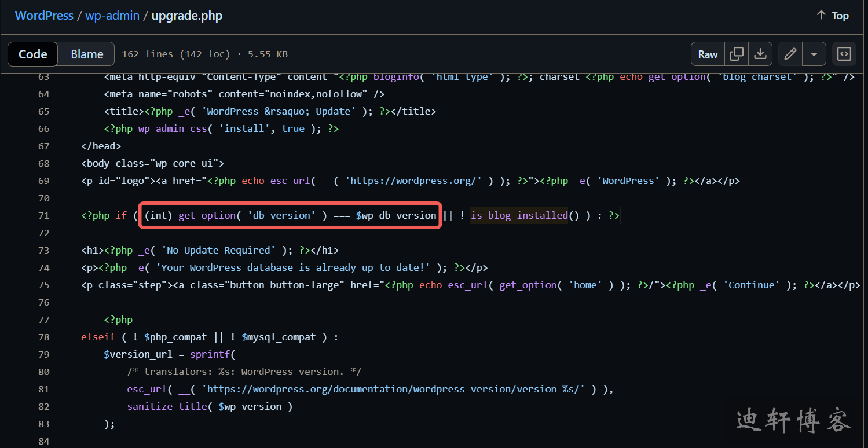Click the $wp_db_version variable

pos(396,215)
